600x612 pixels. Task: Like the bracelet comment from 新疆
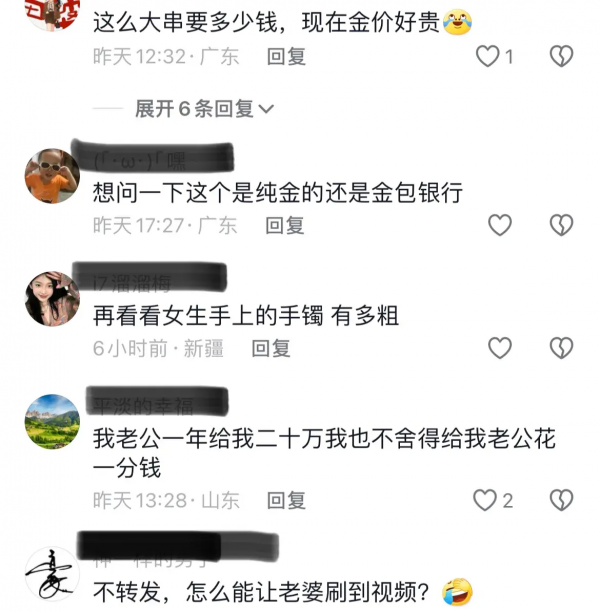tap(500, 348)
